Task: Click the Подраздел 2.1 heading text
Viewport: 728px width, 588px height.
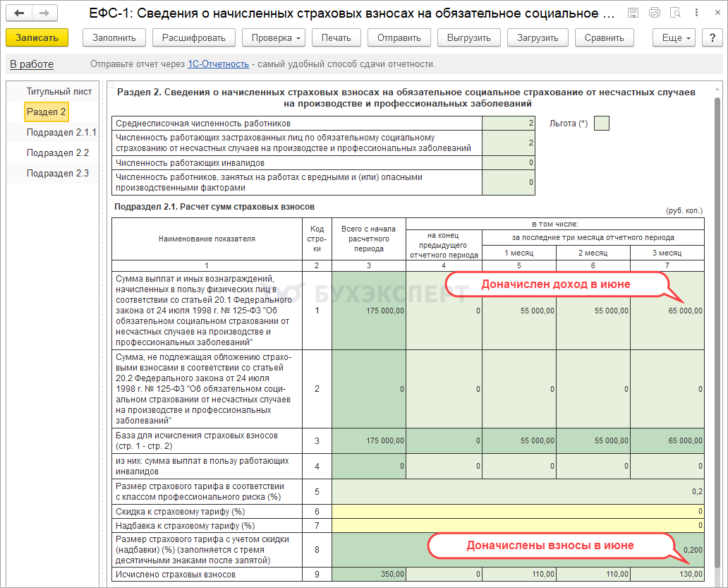Action: tap(214, 207)
